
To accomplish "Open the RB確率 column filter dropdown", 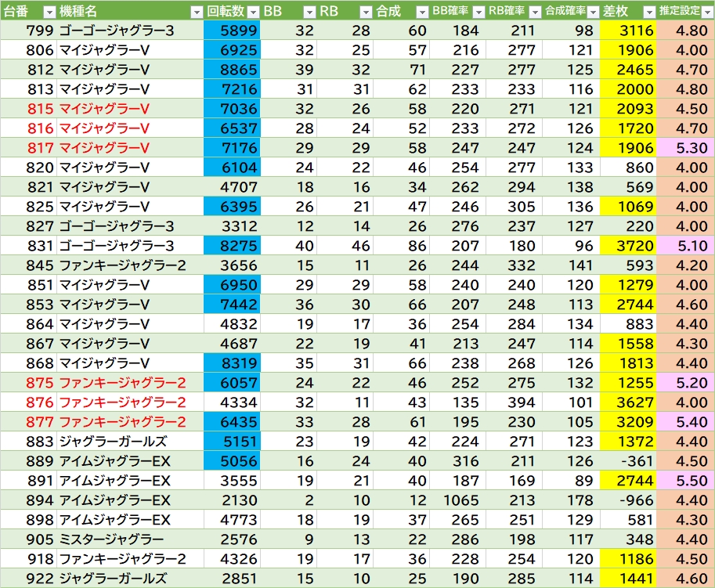I will [536, 12].
